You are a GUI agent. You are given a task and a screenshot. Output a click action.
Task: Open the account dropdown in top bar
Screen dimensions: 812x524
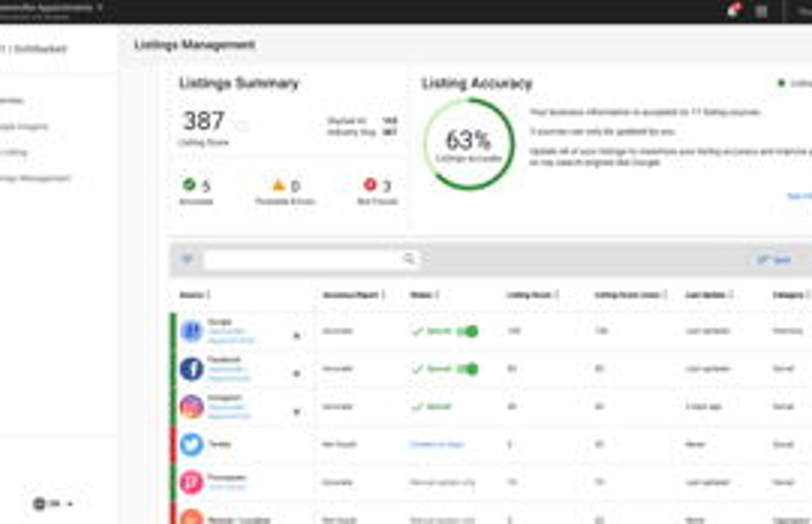100,7
